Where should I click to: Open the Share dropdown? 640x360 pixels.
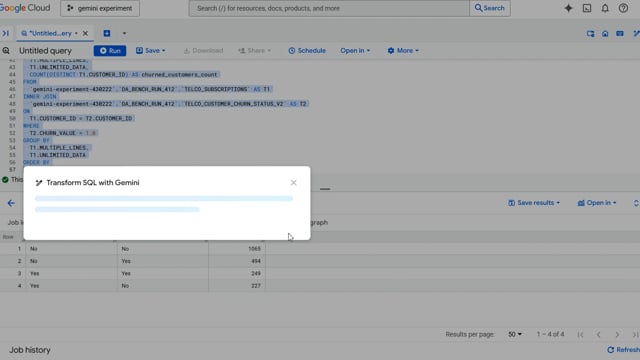coord(255,51)
